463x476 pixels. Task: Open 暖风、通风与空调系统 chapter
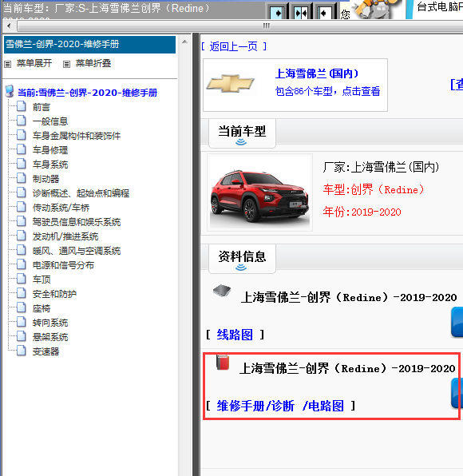pos(77,251)
